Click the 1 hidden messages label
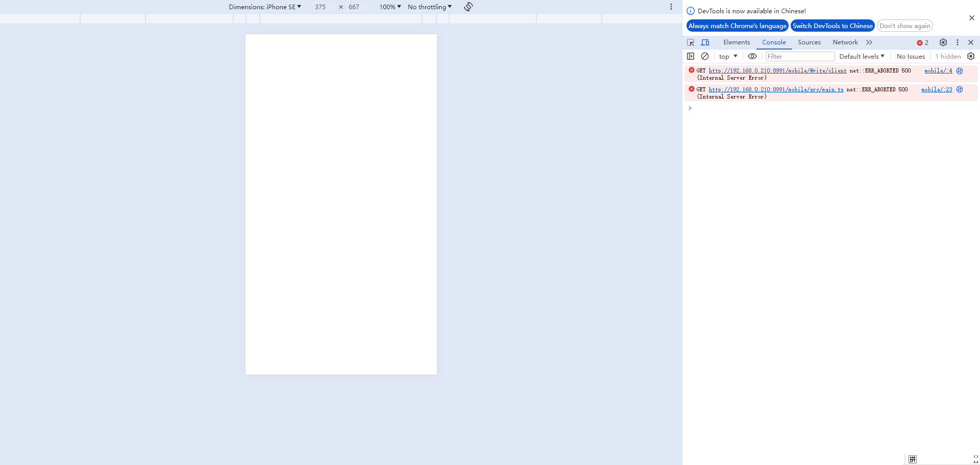The width and height of the screenshot is (980, 465). [x=948, y=57]
